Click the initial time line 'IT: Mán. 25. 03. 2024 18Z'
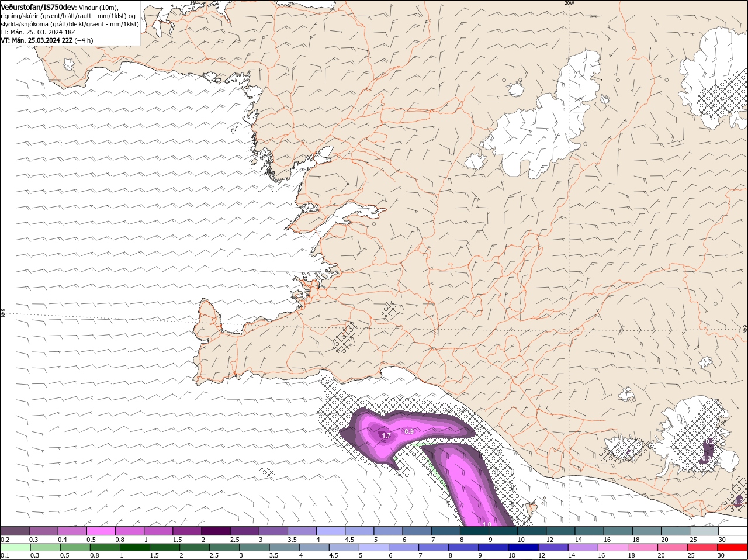The width and height of the screenshot is (748, 560). click(38, 32)
